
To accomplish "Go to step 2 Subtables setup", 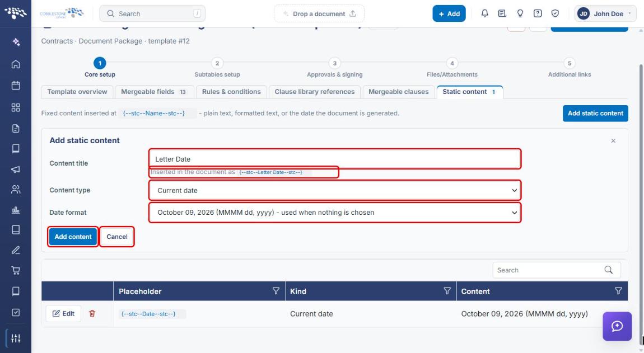I will click(217, 68).
